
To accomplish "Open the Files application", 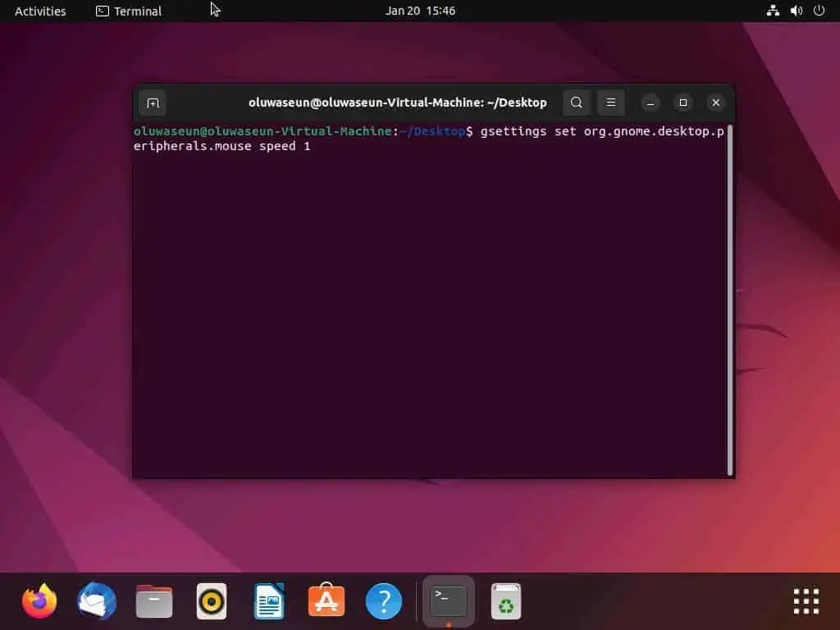I will 153,600.
